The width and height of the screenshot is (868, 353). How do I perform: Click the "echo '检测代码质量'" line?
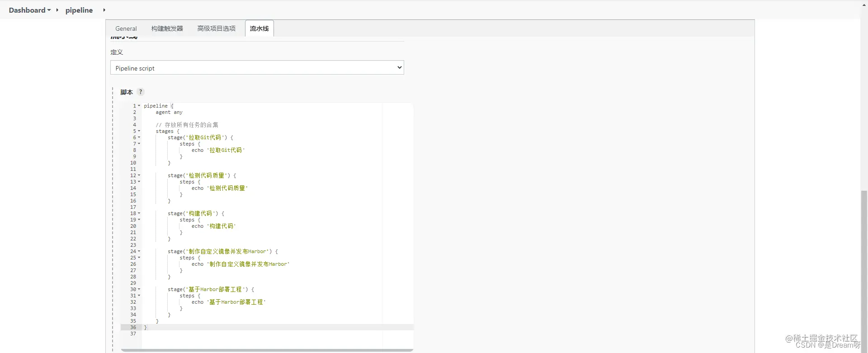coord(220,188)
